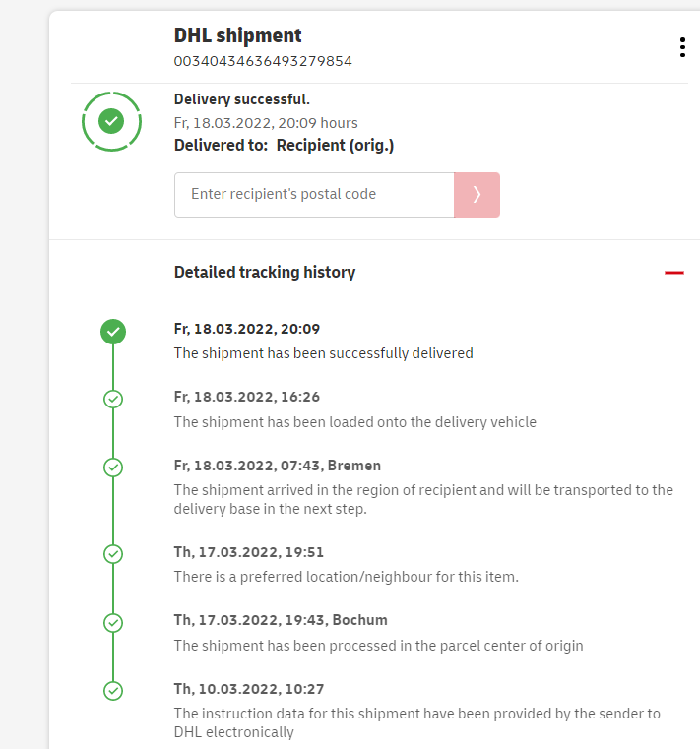The width and height of the screenshot is (700, 749).
Task: Click into the recipient's postal code field
Action: (x=313, y=195)
